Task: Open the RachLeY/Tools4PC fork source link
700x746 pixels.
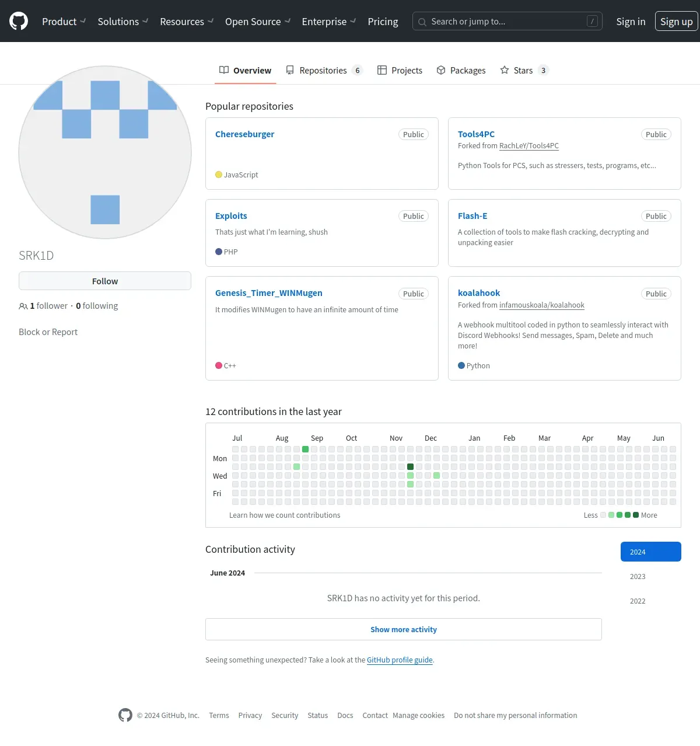Action: coord(529,146)
